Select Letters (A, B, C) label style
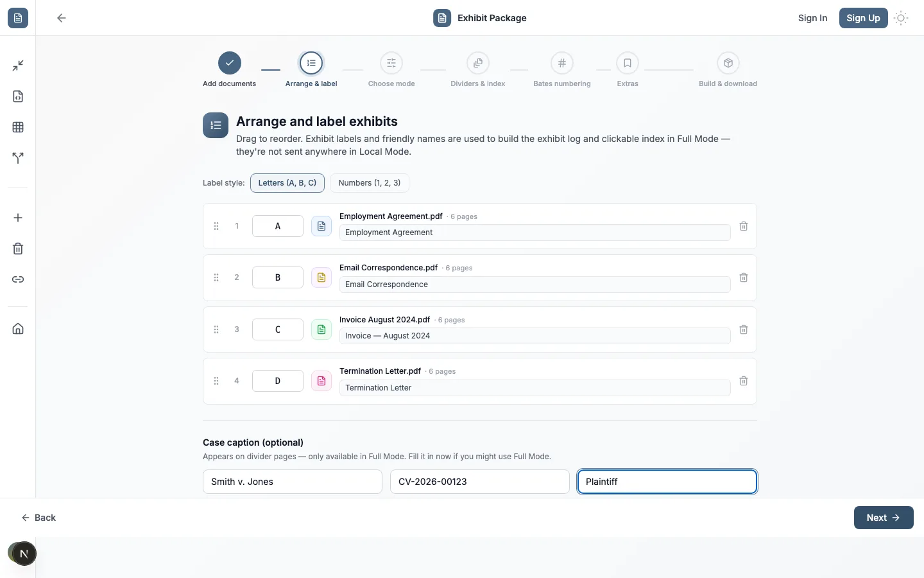 point(287,183)
